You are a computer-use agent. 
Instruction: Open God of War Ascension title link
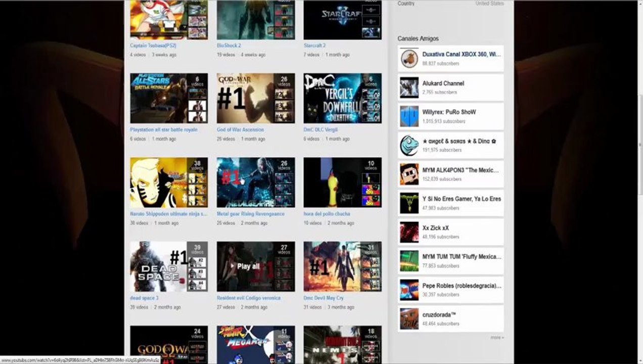pos(240,129)
